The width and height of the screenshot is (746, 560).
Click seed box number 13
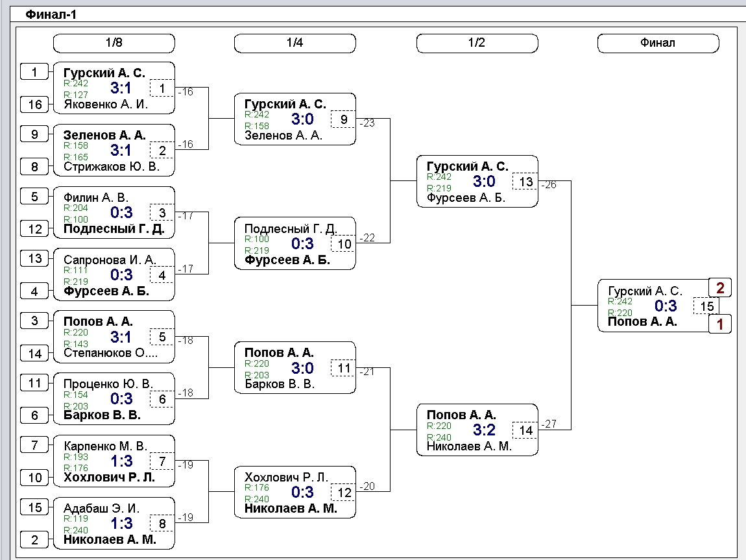[x=34, y=259]
